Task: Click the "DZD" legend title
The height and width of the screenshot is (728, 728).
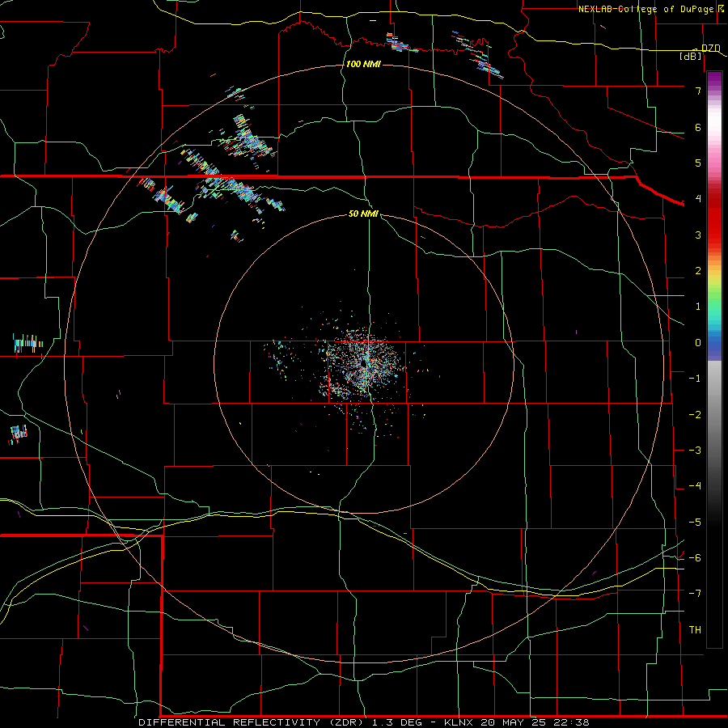Action: 711,49
